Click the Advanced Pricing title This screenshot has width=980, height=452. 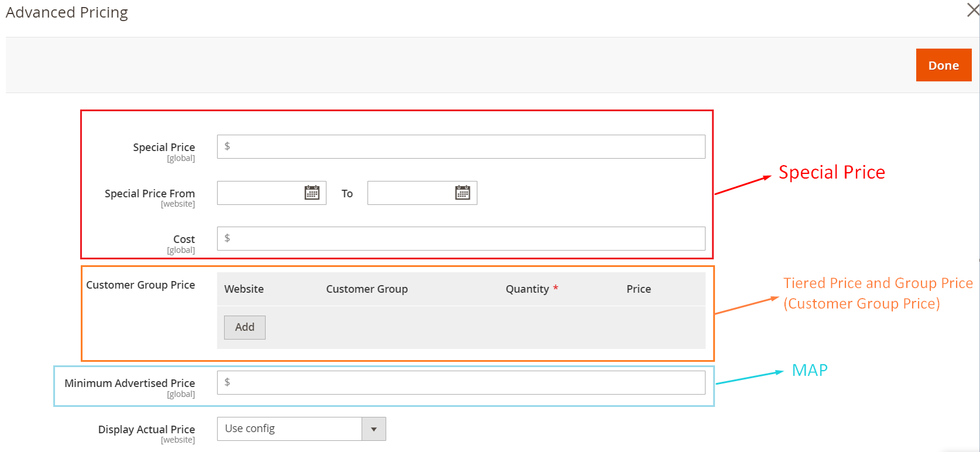67,12
